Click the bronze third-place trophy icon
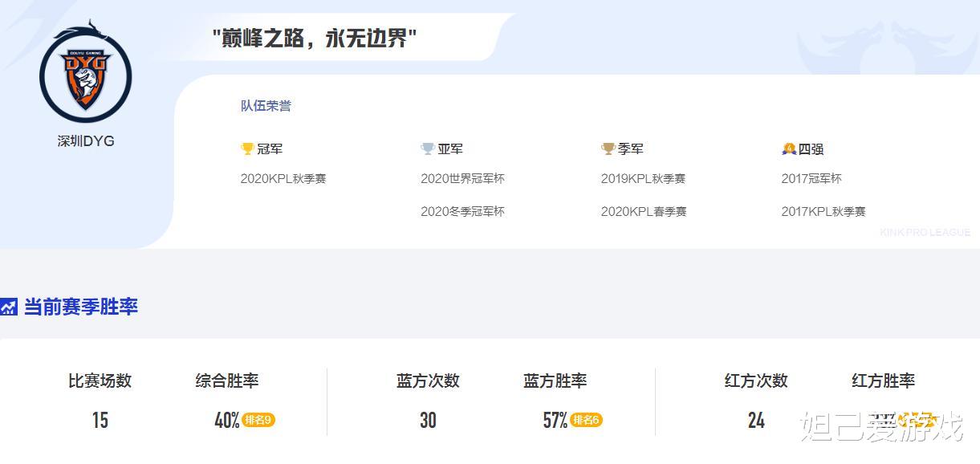Viewport: 980px width, 464px height. click(608, 149)
